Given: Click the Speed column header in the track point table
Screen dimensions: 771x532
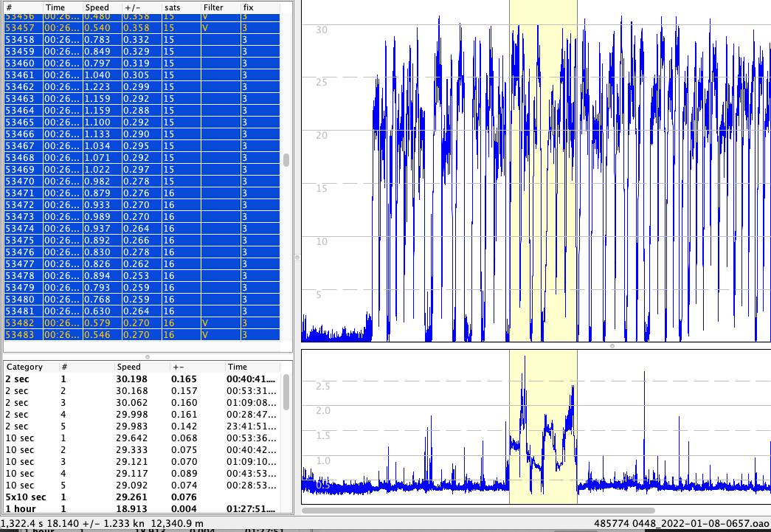Looking at the screenshot, I should [97, 7].
